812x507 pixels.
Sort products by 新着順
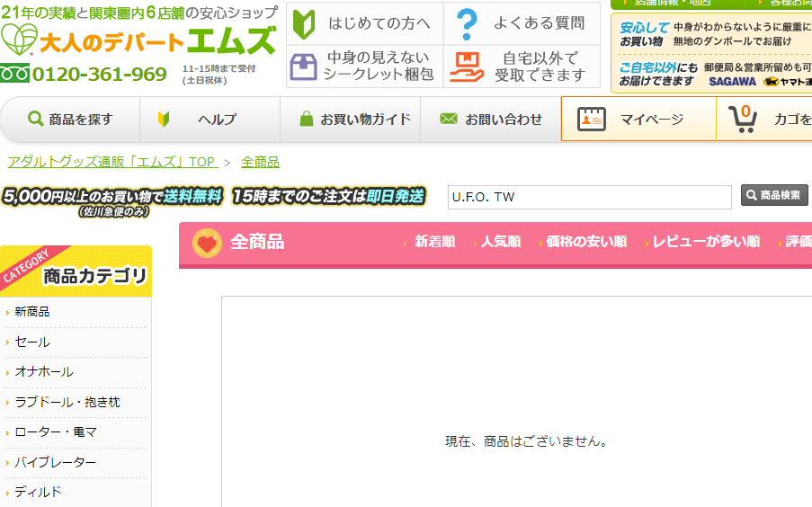[x=434, y=242]
